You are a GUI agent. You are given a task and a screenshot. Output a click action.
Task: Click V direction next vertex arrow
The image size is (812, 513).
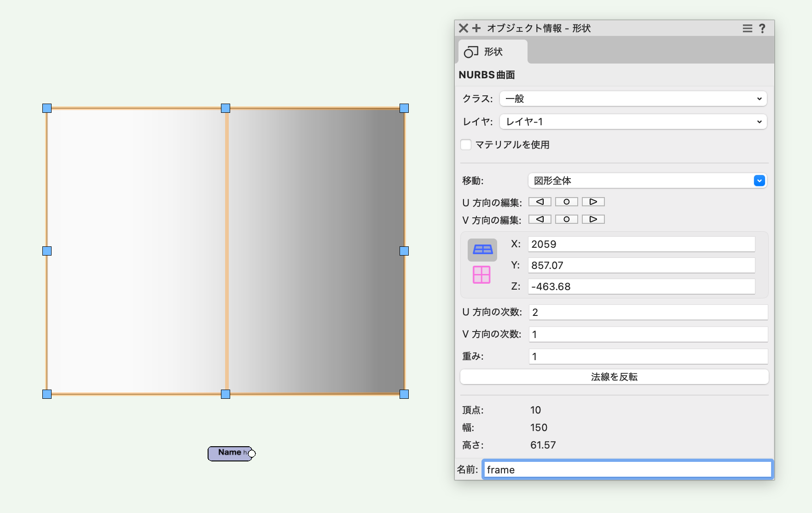593,219
